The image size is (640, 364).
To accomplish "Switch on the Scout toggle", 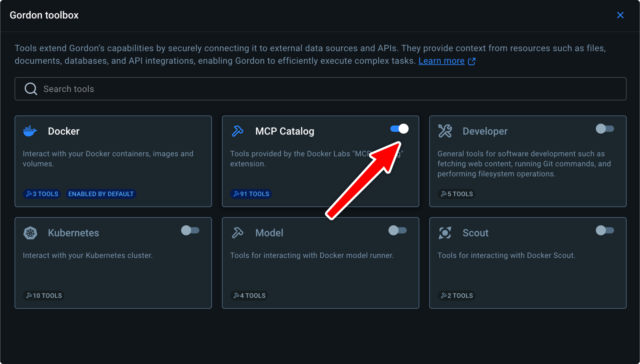I will (604, 230).
